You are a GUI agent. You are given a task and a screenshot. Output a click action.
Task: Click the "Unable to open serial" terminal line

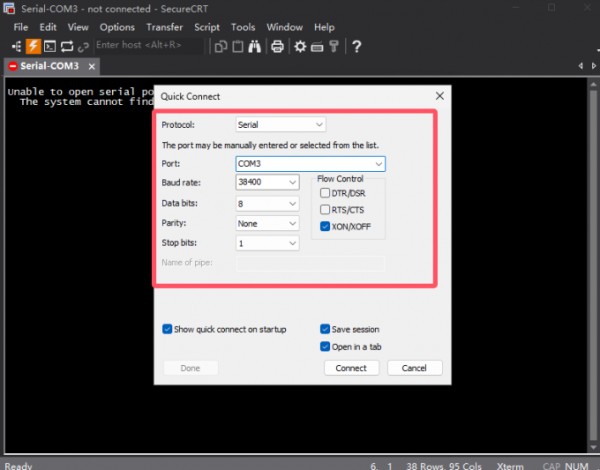click(x=80, y=92)
